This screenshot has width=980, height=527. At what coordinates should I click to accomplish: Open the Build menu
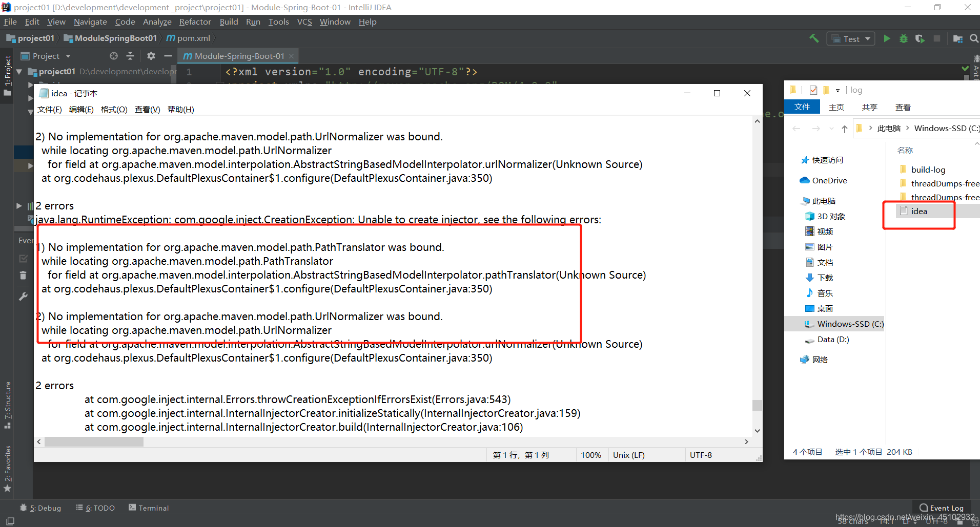tap(229, 22)
